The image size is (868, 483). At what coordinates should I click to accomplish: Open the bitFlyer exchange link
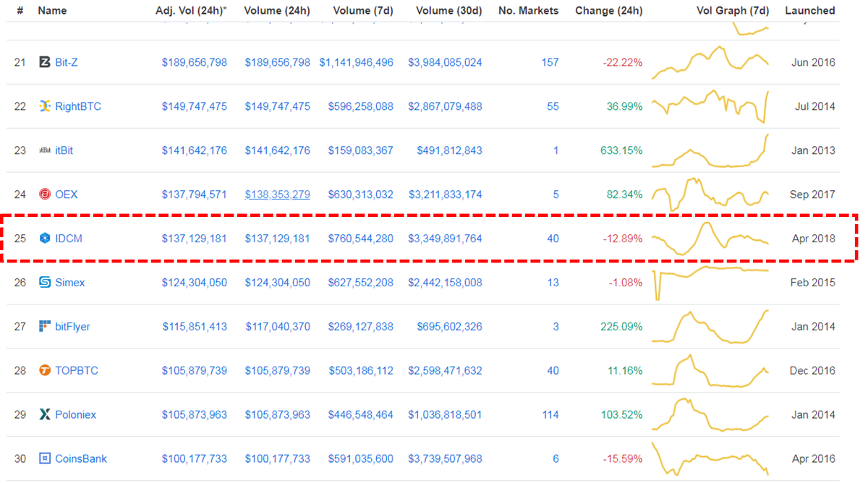tap(73, 326)
